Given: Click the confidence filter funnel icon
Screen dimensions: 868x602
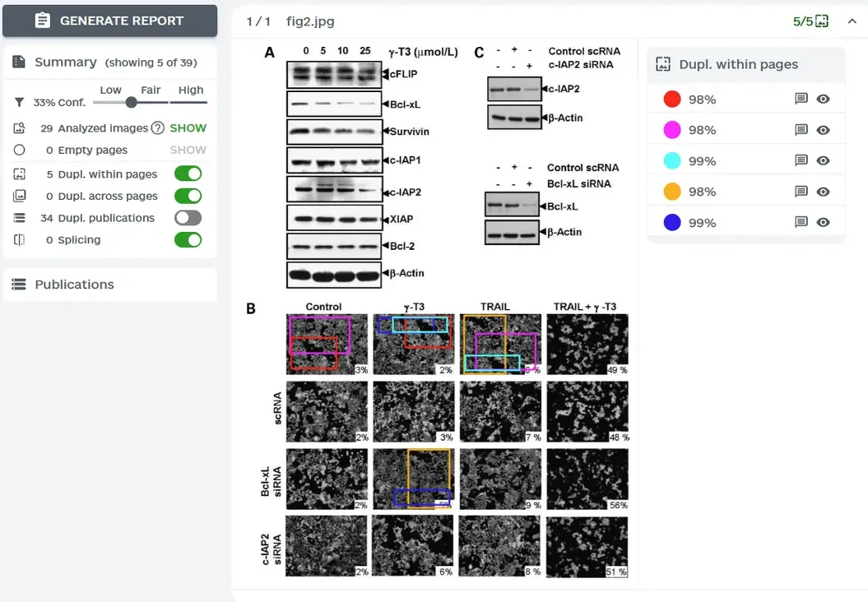Looking at the screenshot, I should click(x=20, y=103).
